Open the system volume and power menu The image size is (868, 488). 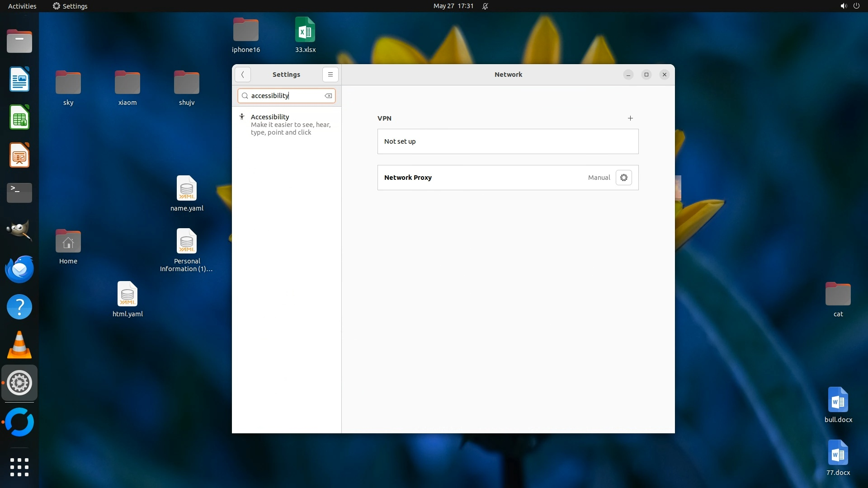pos(849,6)
